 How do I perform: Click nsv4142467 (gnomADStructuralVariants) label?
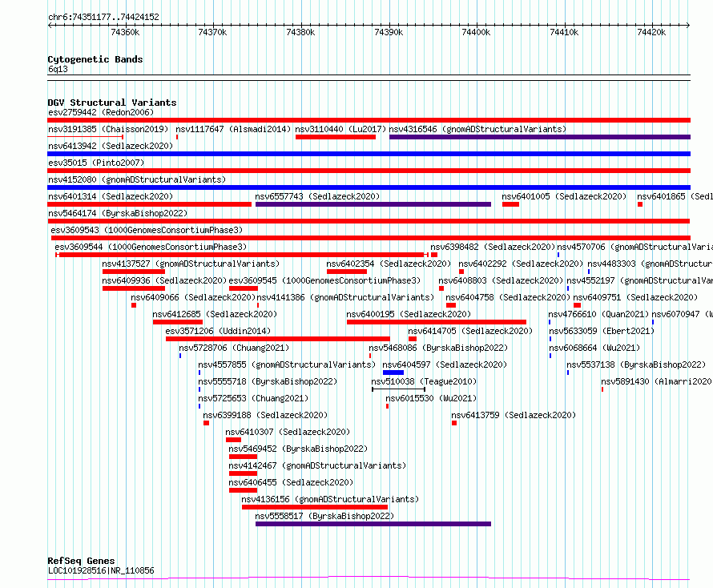pos(317,465)
